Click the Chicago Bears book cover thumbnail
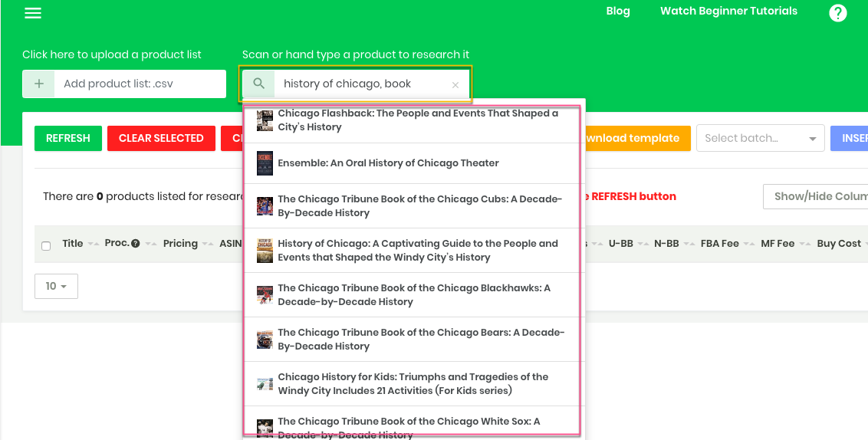Image resolution: width=868 pixels, height=440 pixels. (x=265, y=340)
